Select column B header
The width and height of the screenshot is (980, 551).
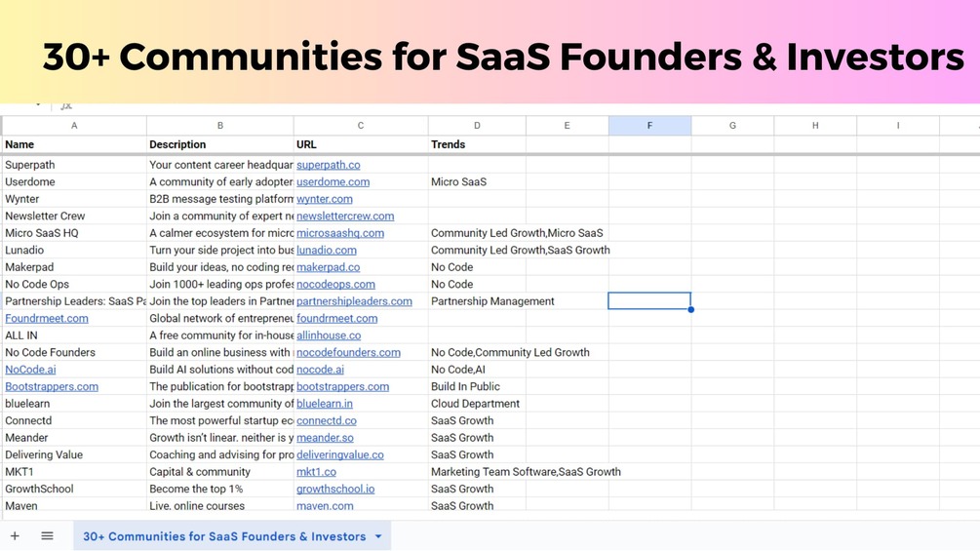tap(220, 126)
